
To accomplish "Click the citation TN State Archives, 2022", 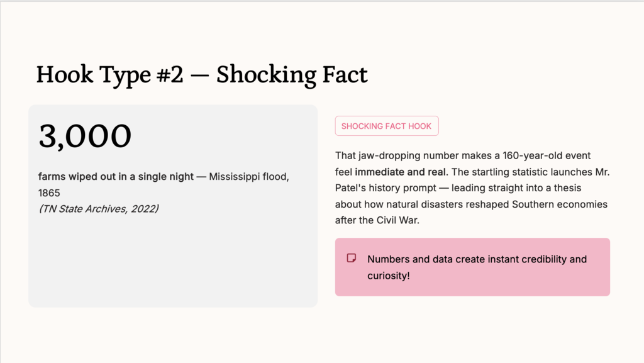I will point(98,209).
